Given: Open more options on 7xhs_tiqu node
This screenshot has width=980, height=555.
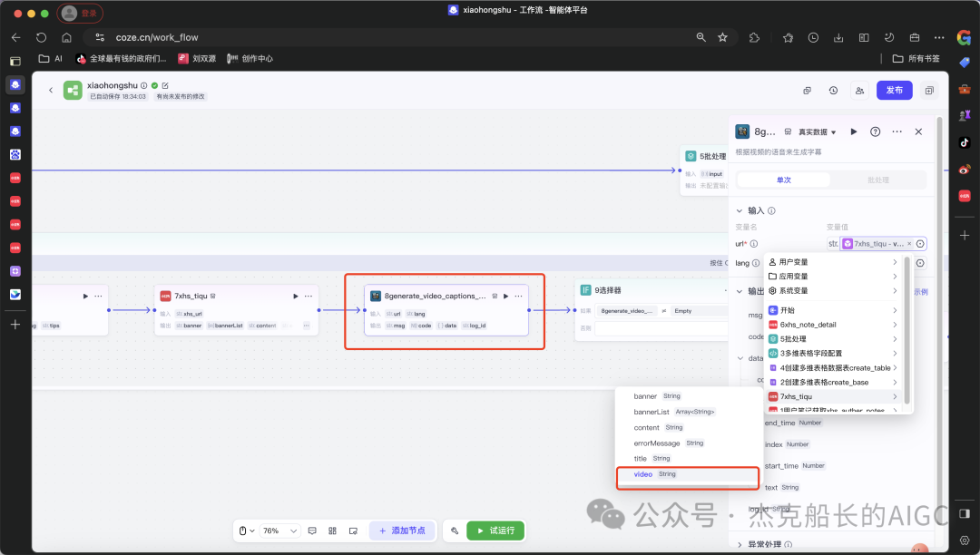Looking at the screenshot, I should click(309, 296).
